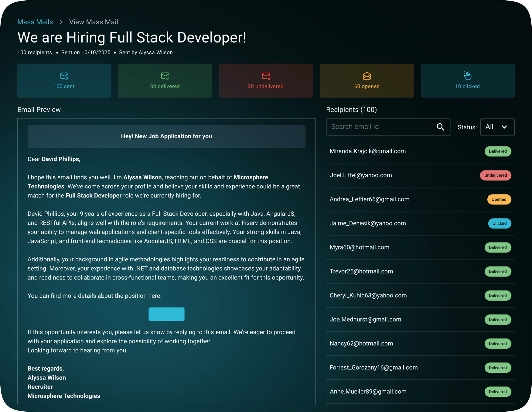Screen dimensions: 532x412
Task: Select the 100 sent stat card
Action: [x=64, y=81]
